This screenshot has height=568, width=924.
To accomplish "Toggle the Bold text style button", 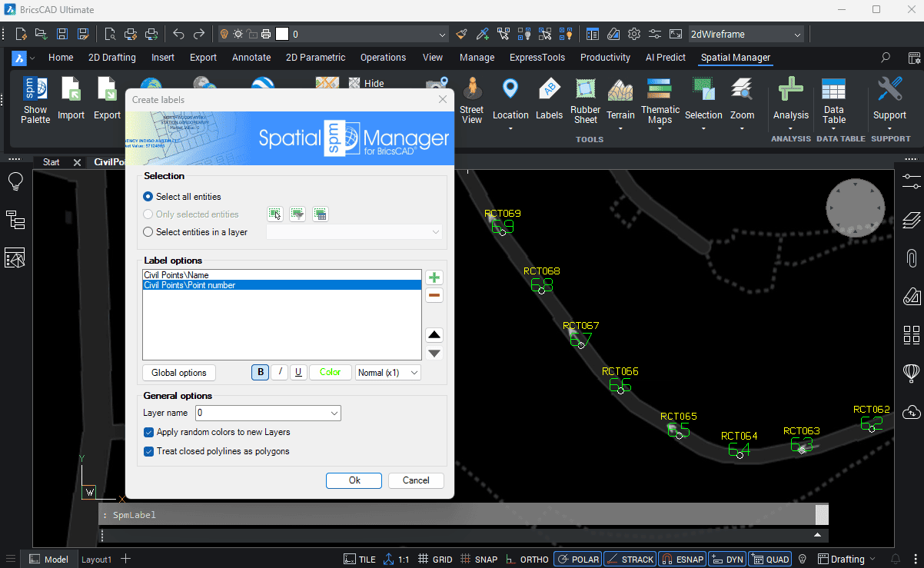I will click(x=261, y=372).
